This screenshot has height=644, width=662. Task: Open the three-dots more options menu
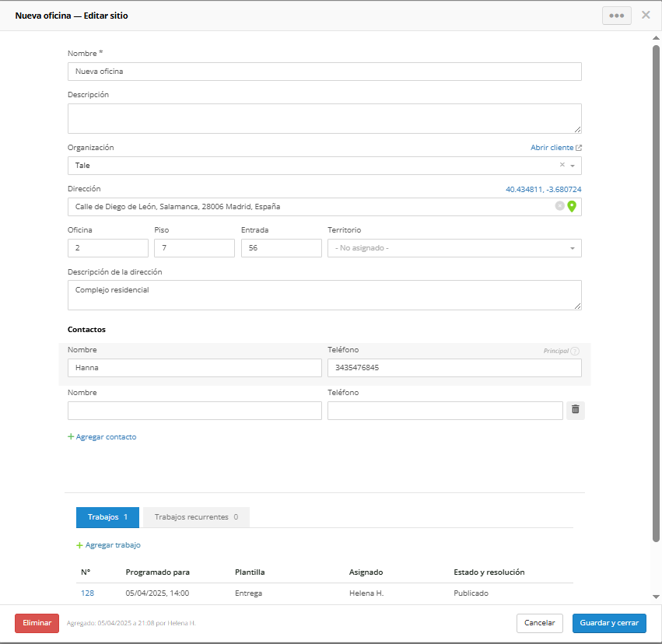coord(616,16)
